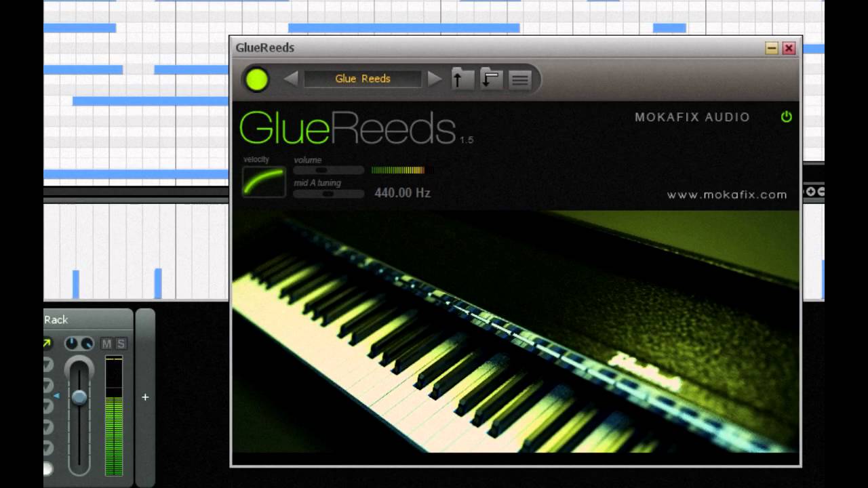Click the yellow arrow icon in the Rack
This screenshot has width=868, height=488.
47,344
